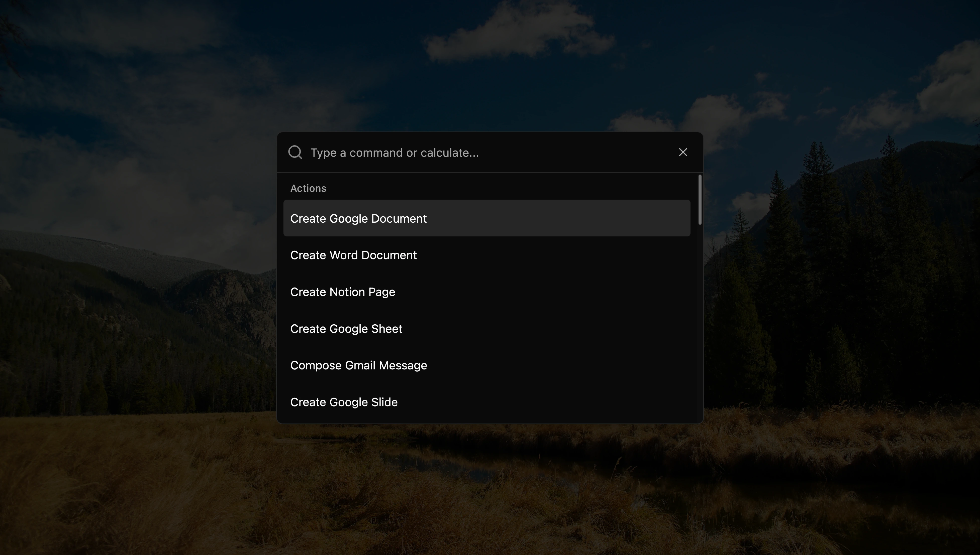This screenshot has width=980, height=555.
Task: Click the search icon in command bar
Action: [295, 152]
